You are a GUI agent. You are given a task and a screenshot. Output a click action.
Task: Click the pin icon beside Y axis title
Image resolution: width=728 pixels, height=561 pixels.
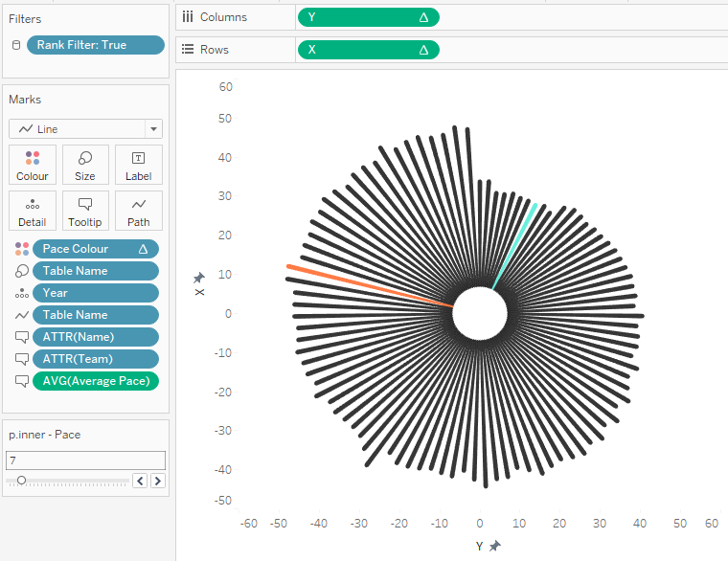point(495,546)
